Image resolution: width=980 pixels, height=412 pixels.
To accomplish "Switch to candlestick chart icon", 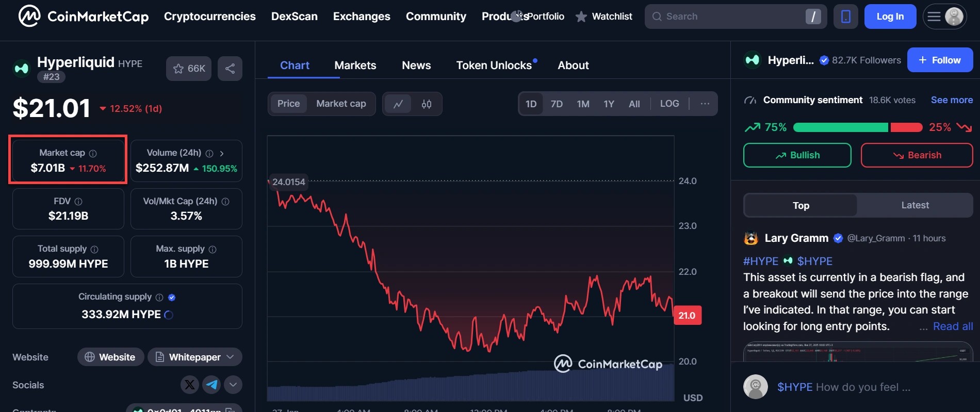I will pyautogui.click(x=427, y=104).
